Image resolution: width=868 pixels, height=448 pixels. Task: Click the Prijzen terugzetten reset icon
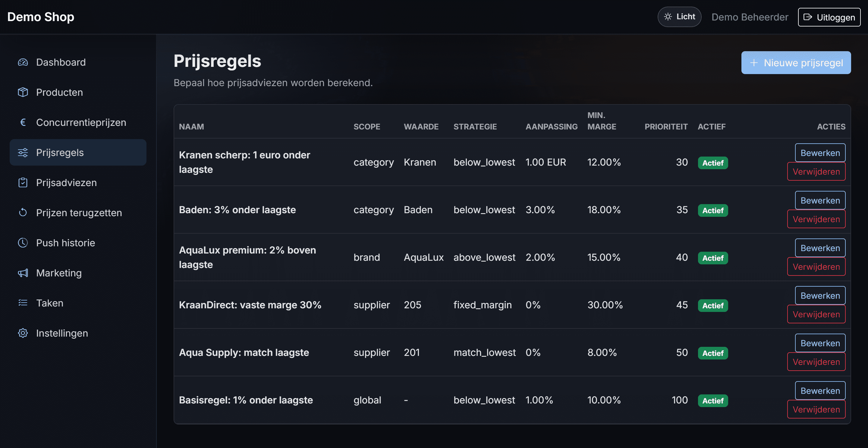pyautogui.click(x=23, y=213)
